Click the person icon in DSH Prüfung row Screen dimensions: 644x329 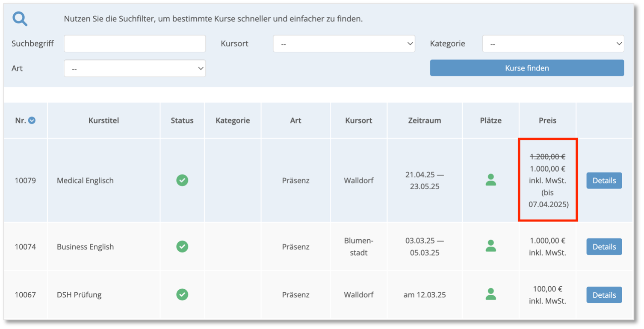click(x=490, y=295)
